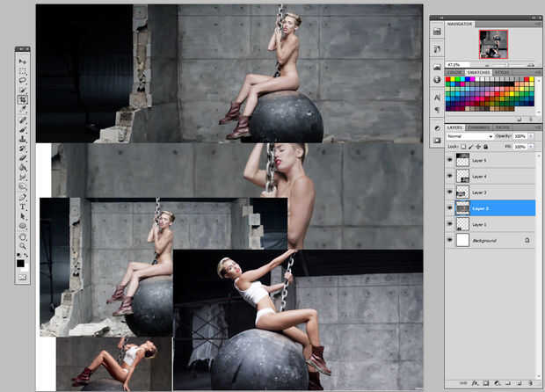The image size is (545, 392).
Task: Hide Layer 4 with its eye icon
Action: 450,176
